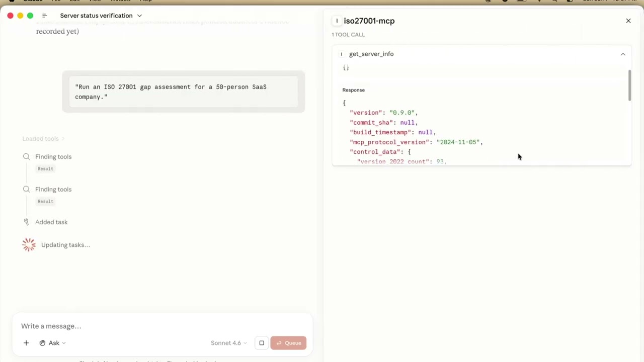Screen dimensions: 644x362
Task: Expand the Loaded tools section
Action: tap(43, 139)
